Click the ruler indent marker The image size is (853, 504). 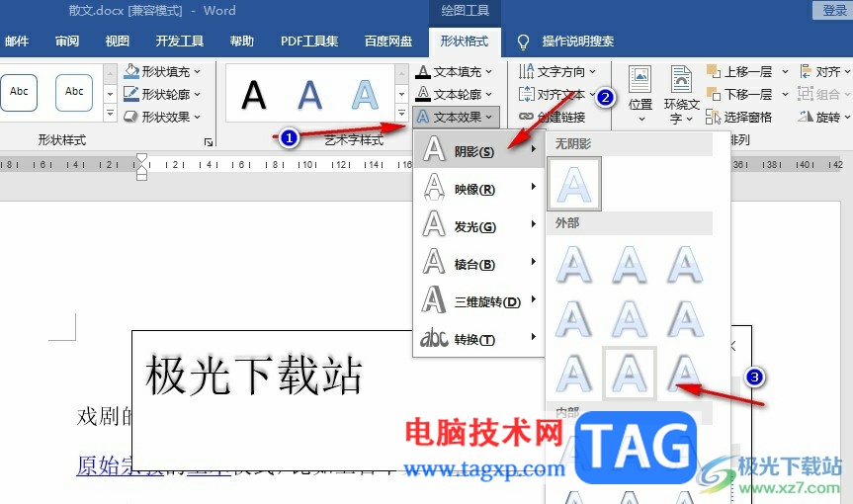(x=141, y=166)
